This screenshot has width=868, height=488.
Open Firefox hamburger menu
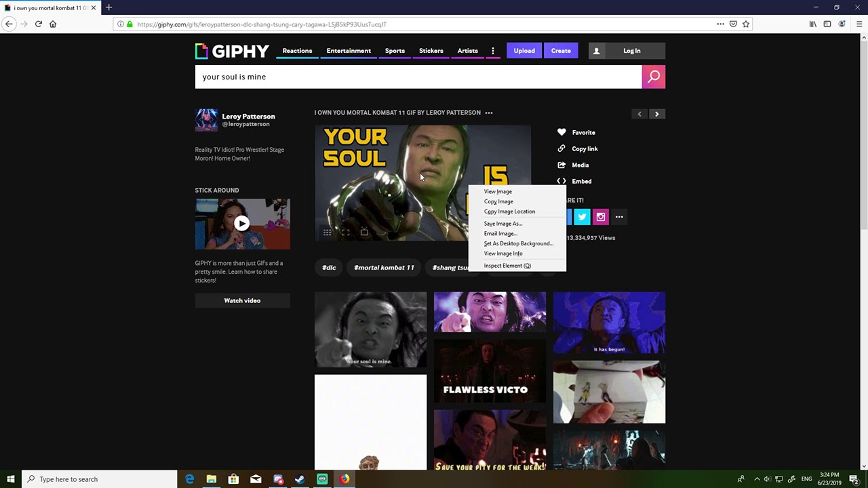pyautogui.click(x=859, y=24)
